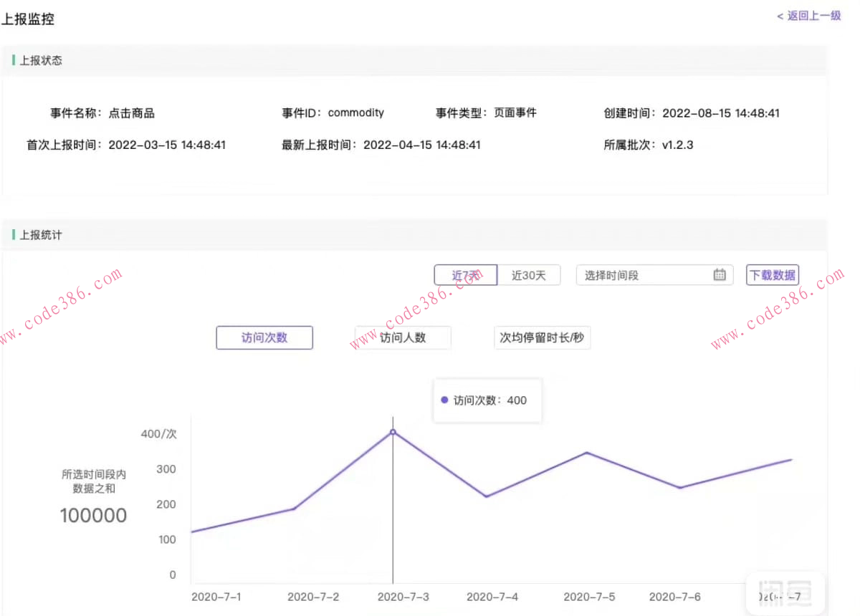Switch to 近30天 time range
The width and height of the screenshot is (860, 616).
click(x=530, y=275)
